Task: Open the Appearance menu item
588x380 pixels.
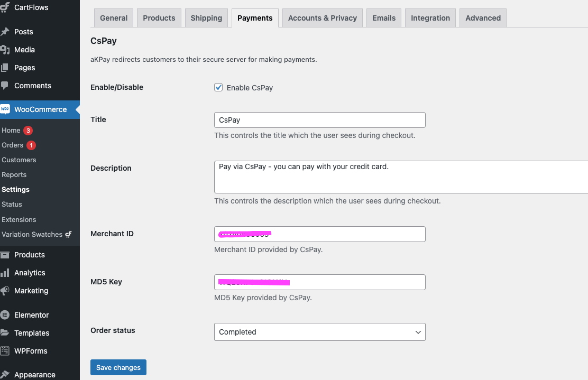Action: pos(34,375)
